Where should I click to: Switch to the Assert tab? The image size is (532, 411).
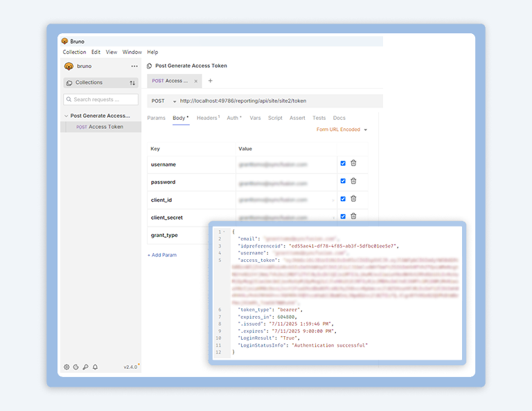297,118
